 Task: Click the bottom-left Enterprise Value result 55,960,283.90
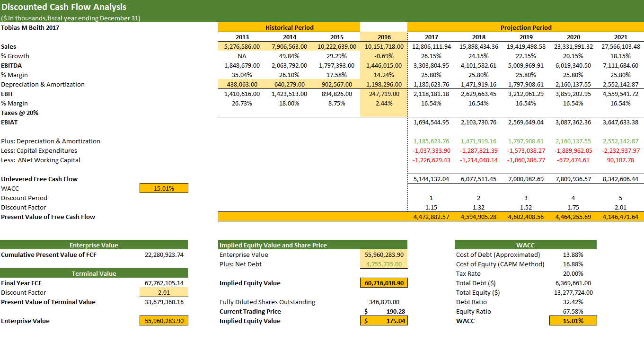click(164, 321)
